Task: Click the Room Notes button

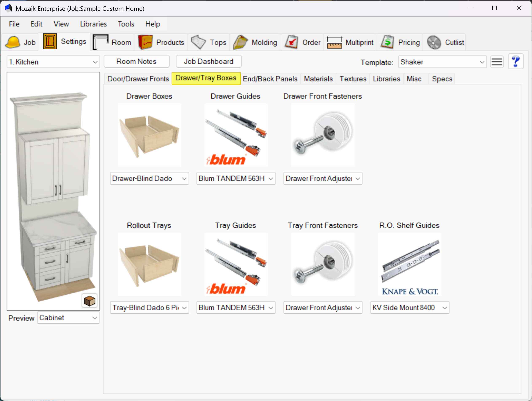Action: [136, 62]
